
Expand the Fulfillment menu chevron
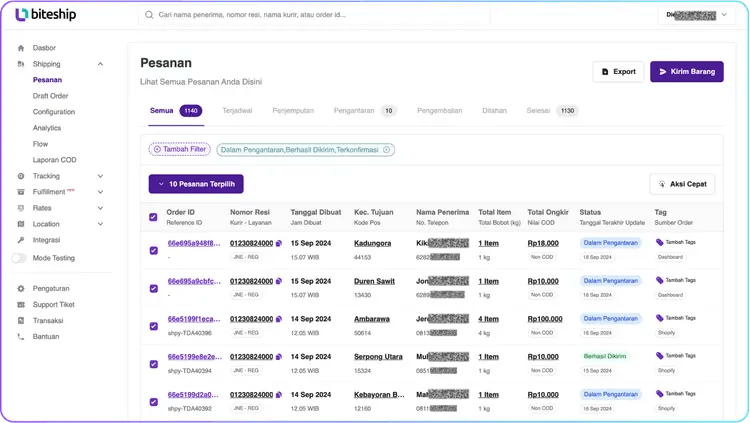[100, 192]
